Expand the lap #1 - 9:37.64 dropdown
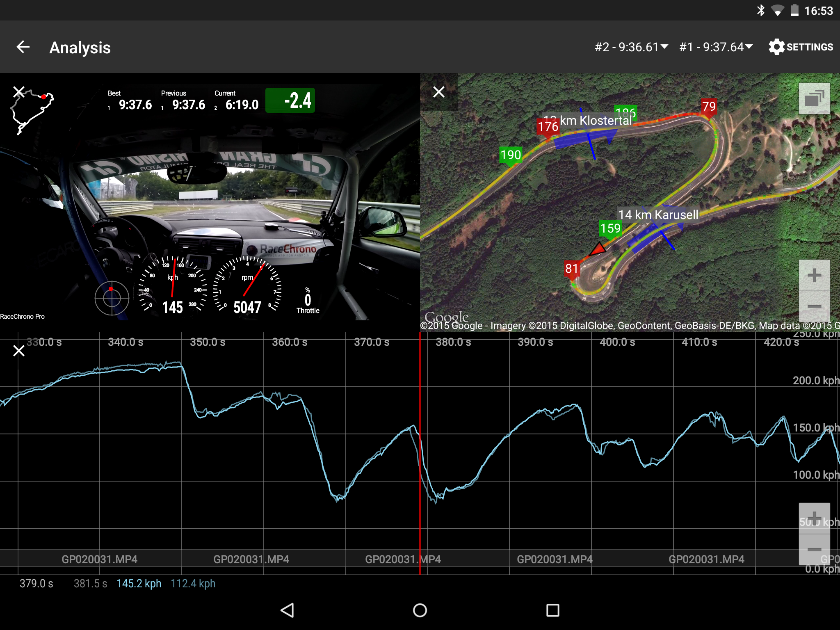 click(716, 47)
